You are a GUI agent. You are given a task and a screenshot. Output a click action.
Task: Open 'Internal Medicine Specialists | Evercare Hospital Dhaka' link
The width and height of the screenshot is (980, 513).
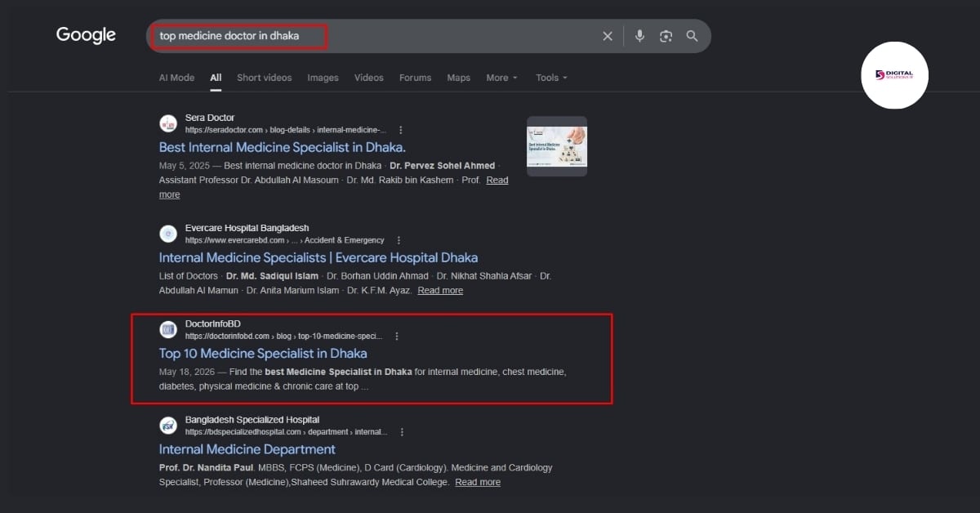coord(318,257)
